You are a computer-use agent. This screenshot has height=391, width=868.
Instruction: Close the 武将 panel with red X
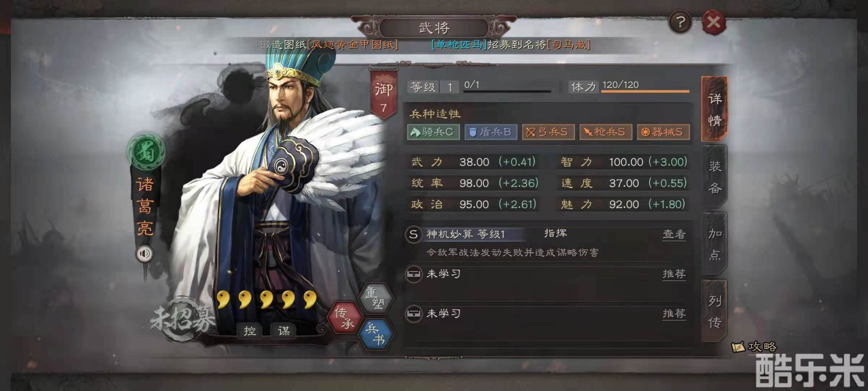pyautogui.click(x=714, y=22)
